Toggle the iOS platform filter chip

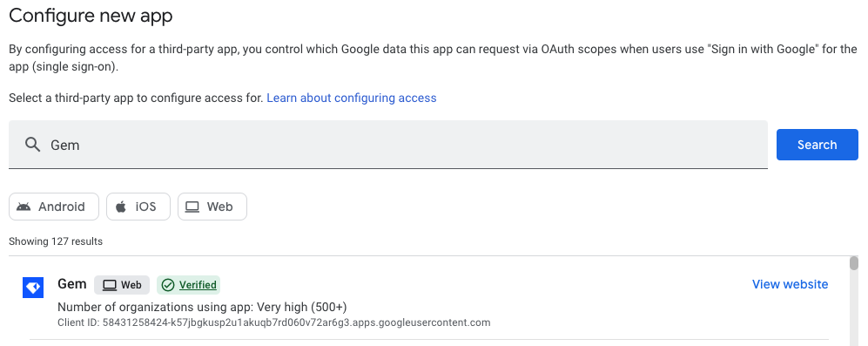pos(138,207)
